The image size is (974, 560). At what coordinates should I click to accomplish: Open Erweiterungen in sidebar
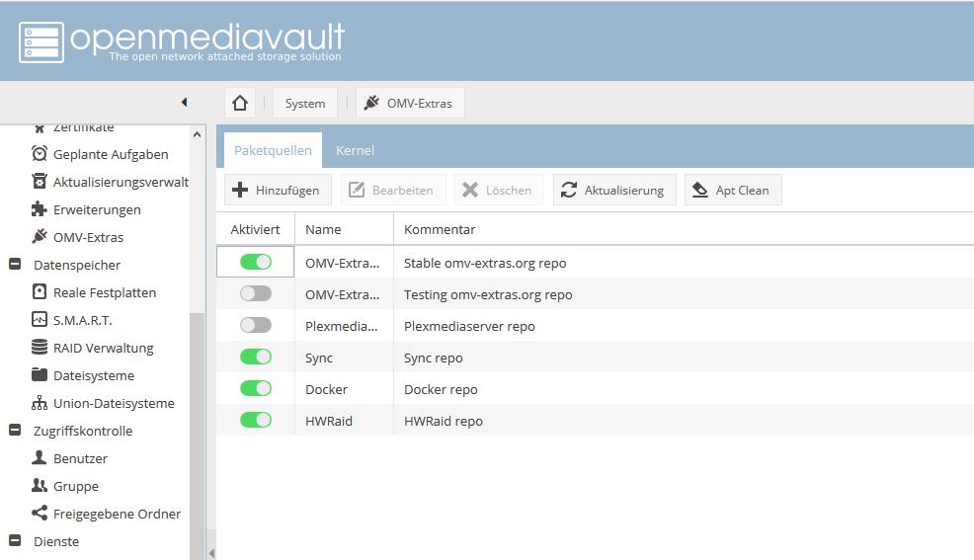click(97, 209)
